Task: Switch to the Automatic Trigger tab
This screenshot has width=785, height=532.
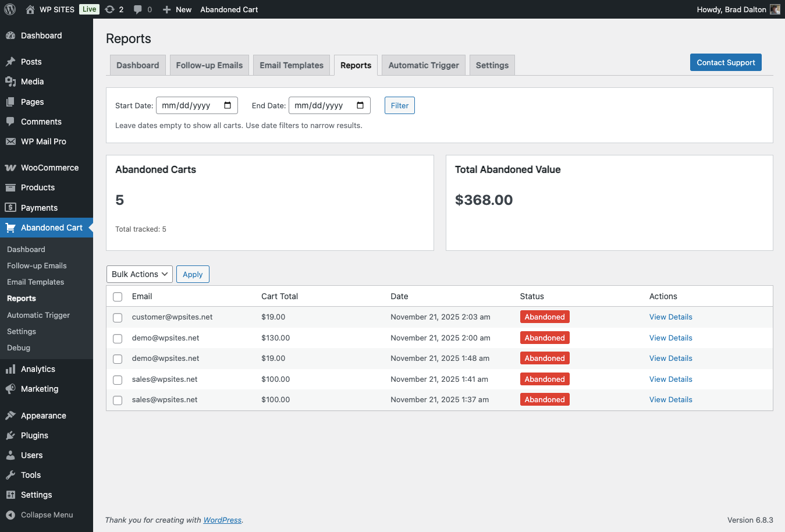Action: point(423,65)
